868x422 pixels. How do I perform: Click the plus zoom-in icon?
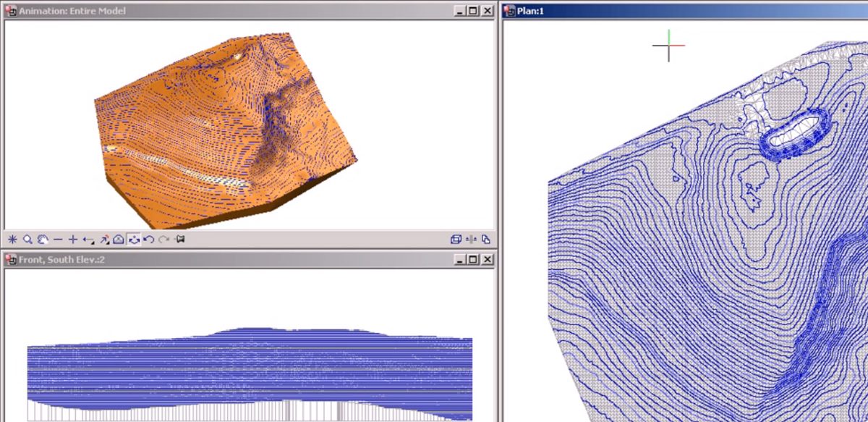coord(73,239)
